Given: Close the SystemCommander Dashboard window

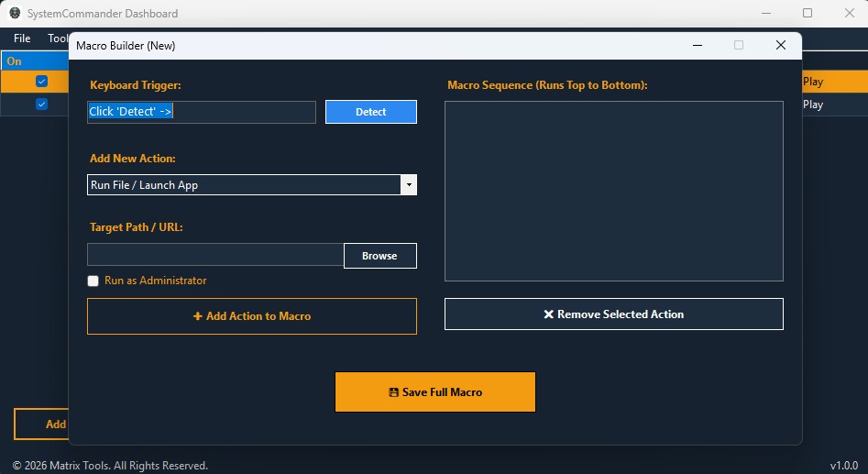Looking at the screenshot, I should click(x=849, y=13).
